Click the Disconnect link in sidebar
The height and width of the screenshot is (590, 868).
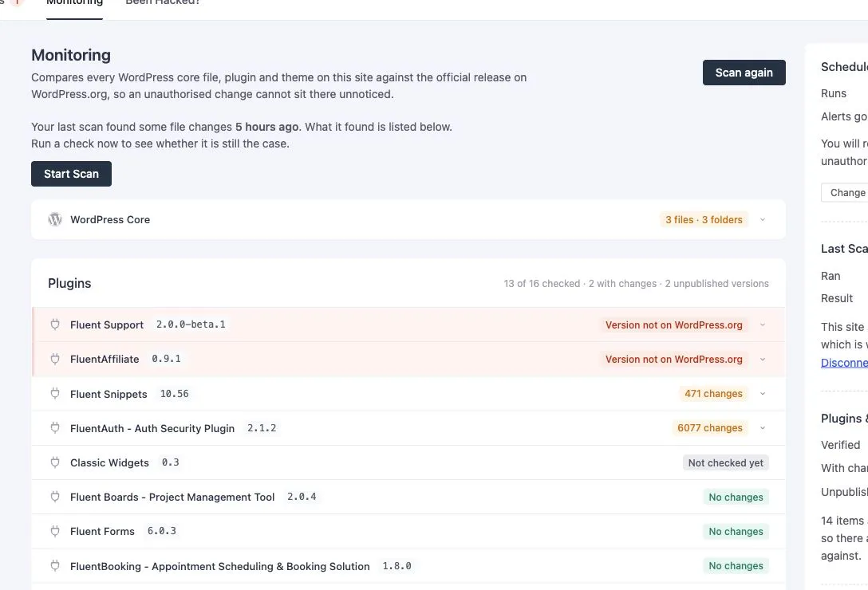tap(844, 363)
